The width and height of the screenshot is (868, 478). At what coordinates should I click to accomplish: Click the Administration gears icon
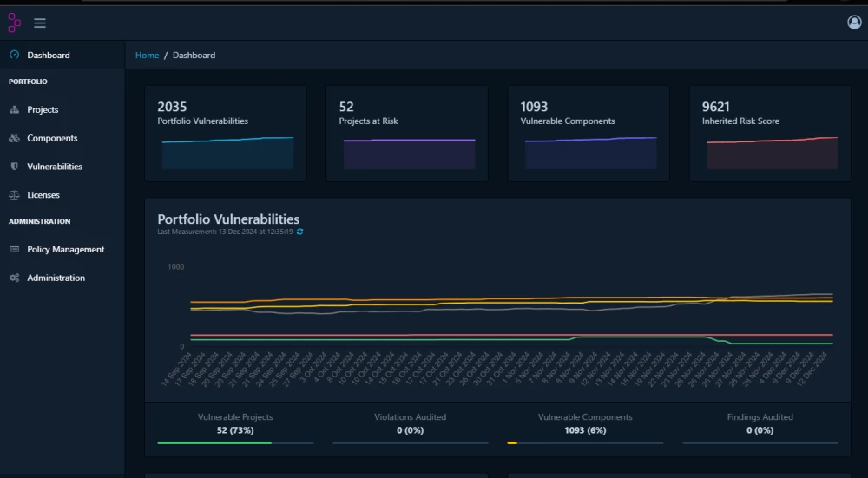14,278
